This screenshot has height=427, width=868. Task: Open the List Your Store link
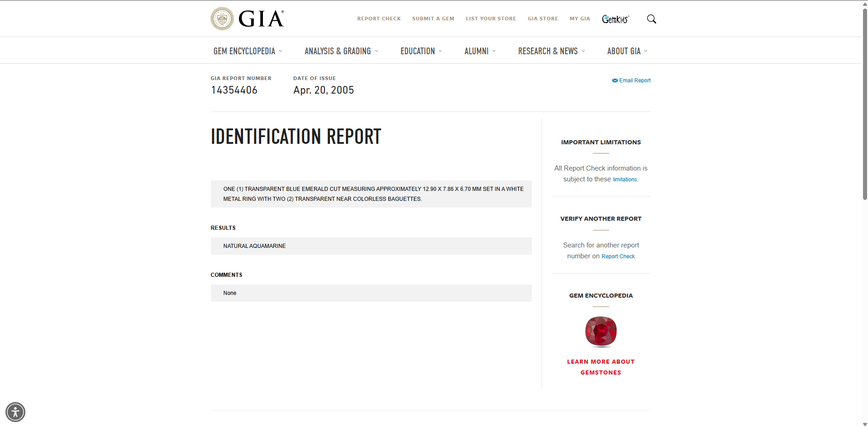tap(491, 19)
